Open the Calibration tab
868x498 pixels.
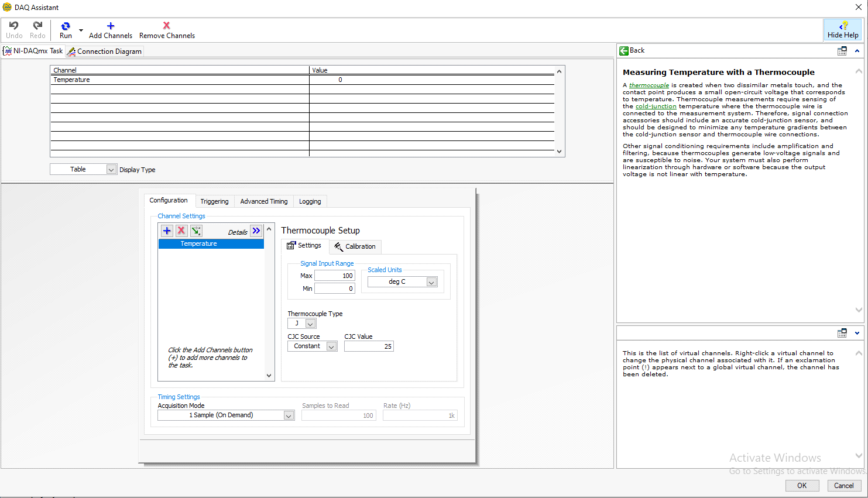355,247
